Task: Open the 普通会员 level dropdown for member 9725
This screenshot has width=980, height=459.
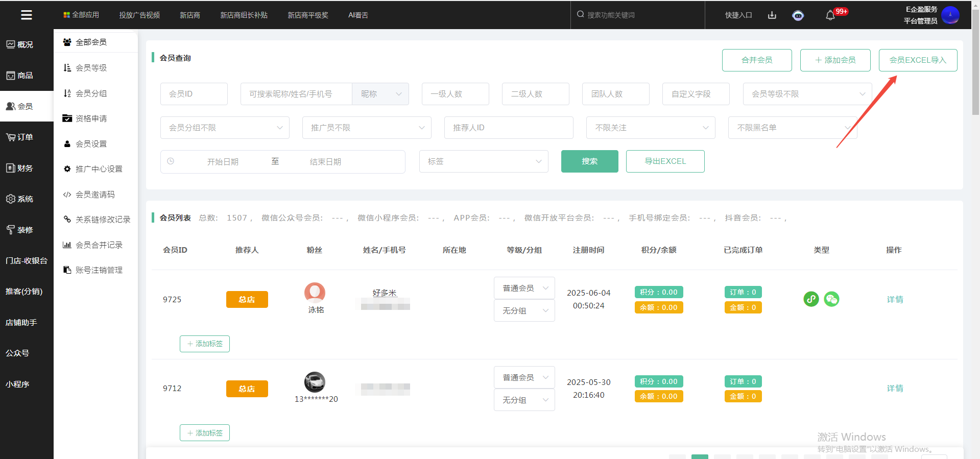Action: pyautogui.click(x=524, y=288)
